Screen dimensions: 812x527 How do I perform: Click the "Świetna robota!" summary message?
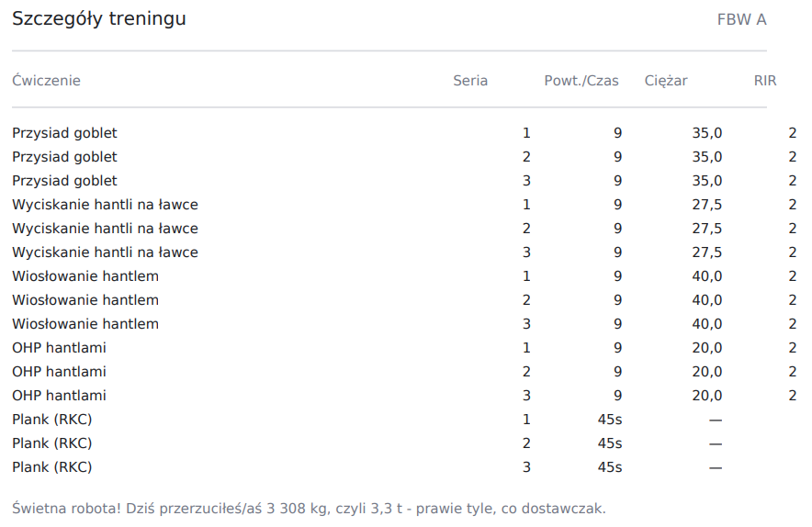click(x=309, y=509)
